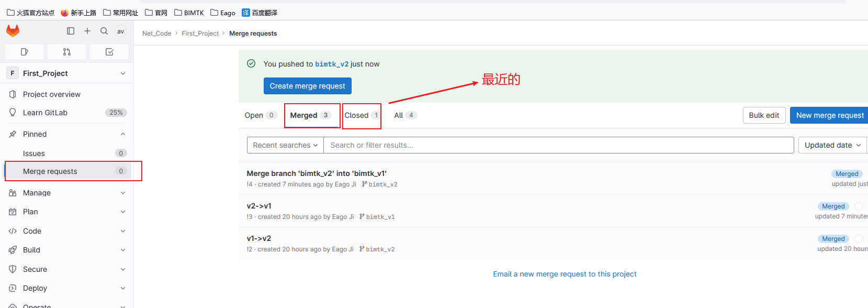Click the Create merge request button
Image resolution: width=868 pixels, height=308 pixels.
point(307,86)
